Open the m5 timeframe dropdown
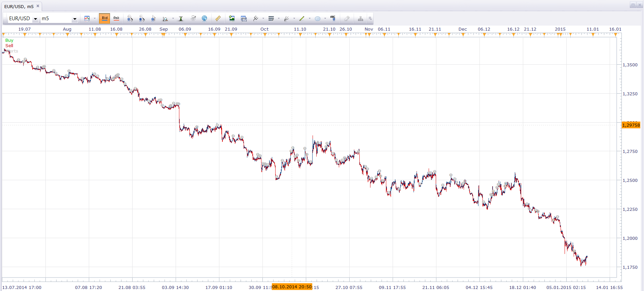 (x=75, y=19)
